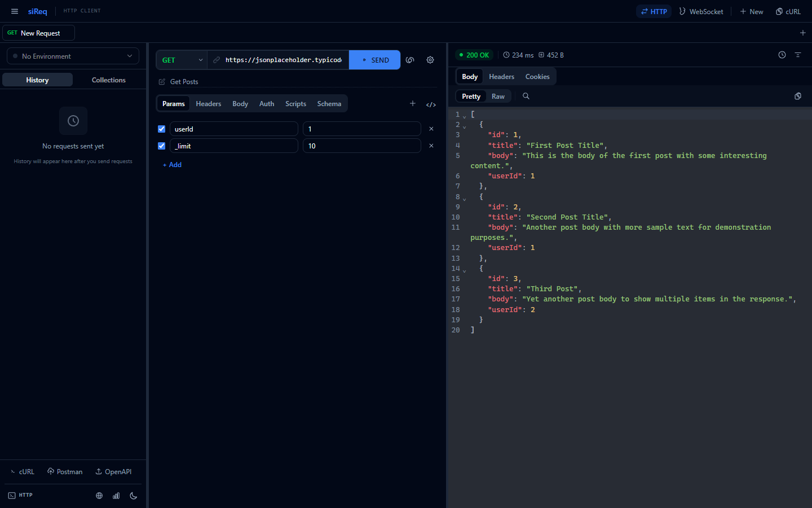Click the 200 OK status badge
Screen dimensions: 812x508
pyautogui.click(x=474, y=55)
